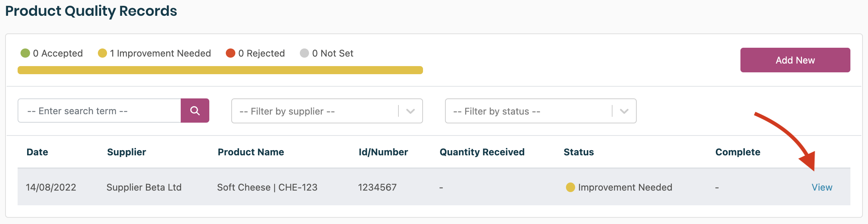Click the Status column header
The image size is (868, 224).
coord(578,152)
